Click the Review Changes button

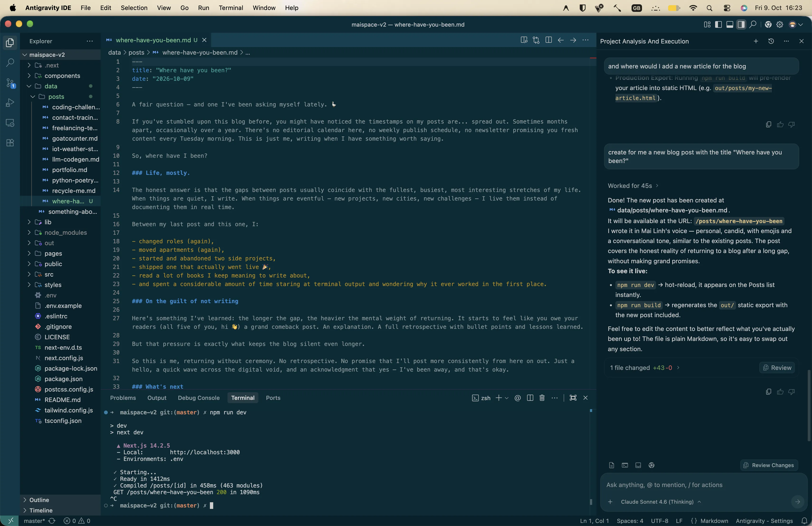click(x=769, y=465)
